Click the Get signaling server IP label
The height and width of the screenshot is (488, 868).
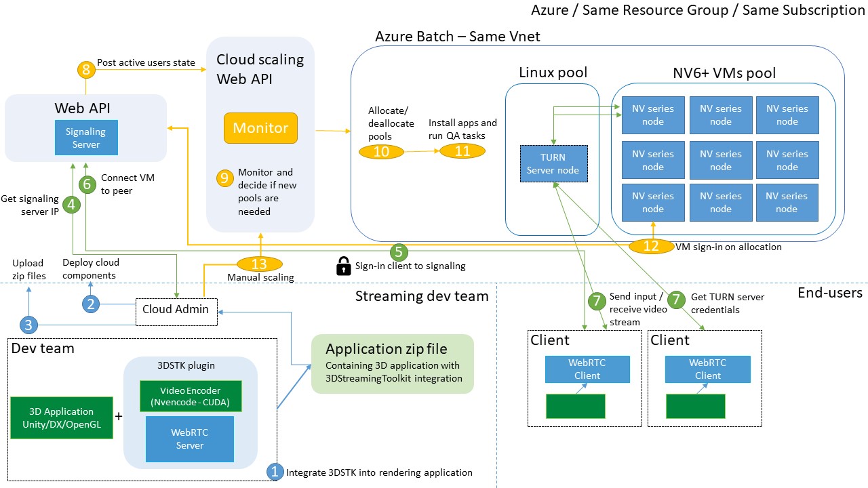30,205
